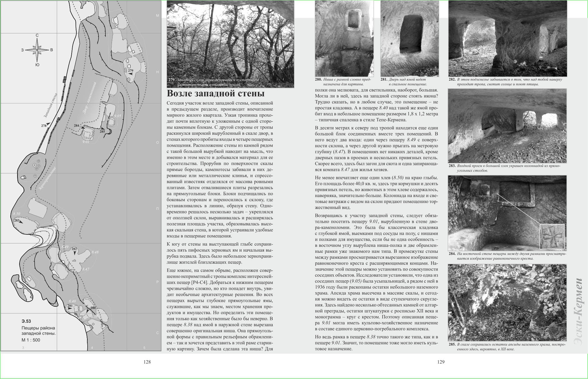Viewport: 588px width, 379px height.
Task: Open photo 280 of the framed niche
Action: pos(344,39)
